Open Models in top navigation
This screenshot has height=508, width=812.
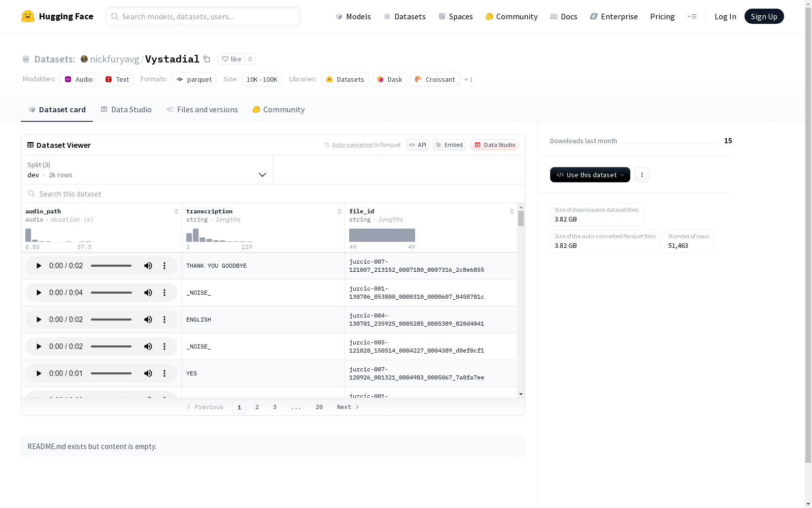tap(353, 16)
